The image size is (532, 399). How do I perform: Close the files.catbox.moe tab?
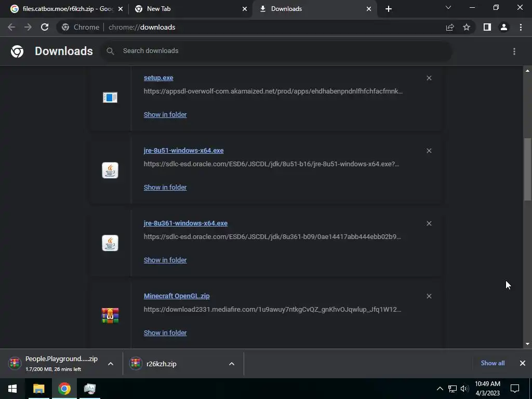[121, 9]
